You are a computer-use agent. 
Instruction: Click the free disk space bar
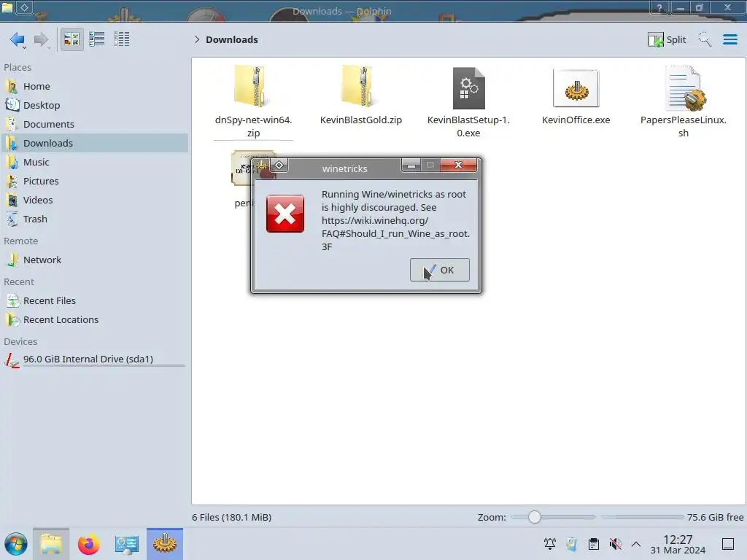(642, 517)
